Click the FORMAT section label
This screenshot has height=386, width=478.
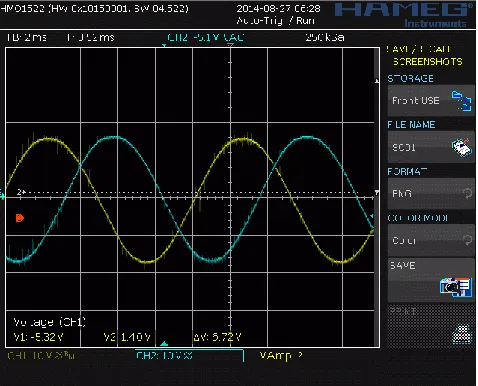[x=407, y=171]
